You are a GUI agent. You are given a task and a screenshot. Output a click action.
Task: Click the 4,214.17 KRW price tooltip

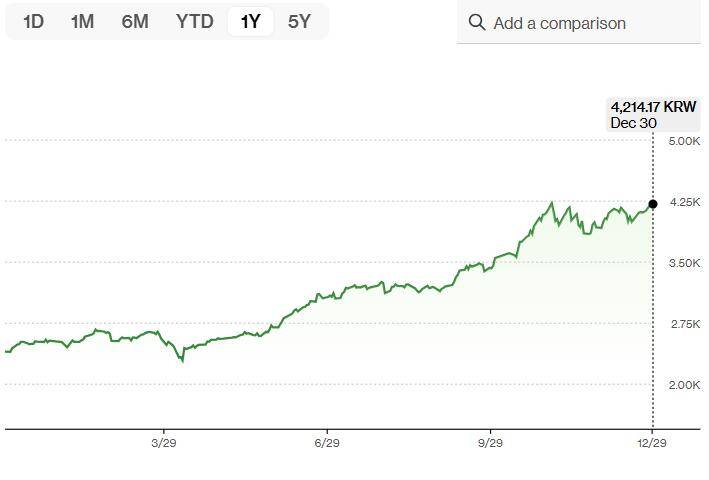[653, 107]
